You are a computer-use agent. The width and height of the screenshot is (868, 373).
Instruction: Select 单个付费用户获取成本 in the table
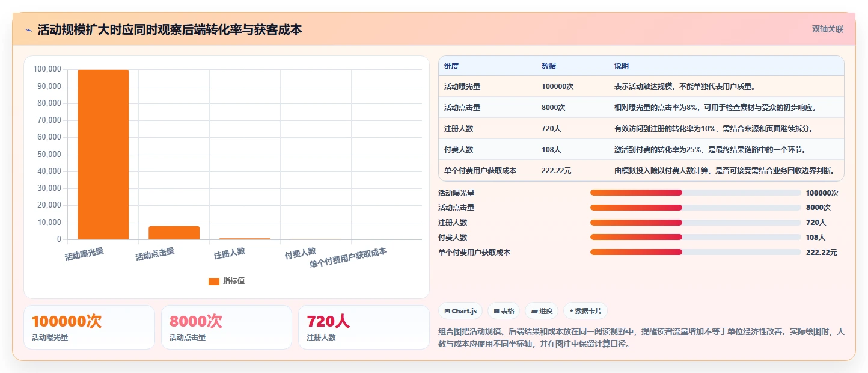(480, 171)
